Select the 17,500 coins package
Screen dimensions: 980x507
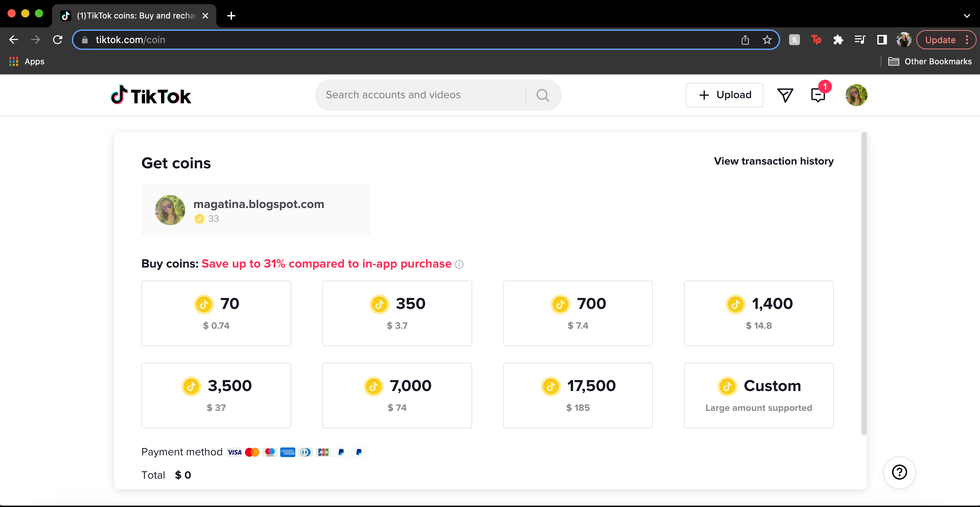tap(578, 395)
